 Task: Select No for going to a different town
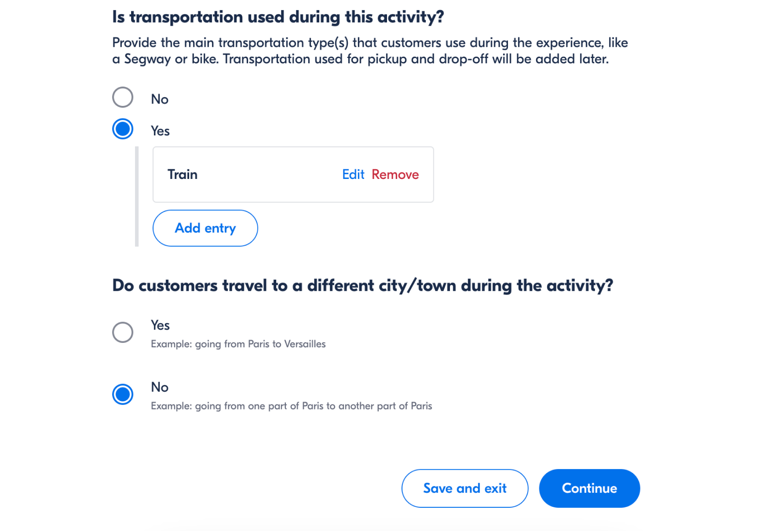[122, 394]
